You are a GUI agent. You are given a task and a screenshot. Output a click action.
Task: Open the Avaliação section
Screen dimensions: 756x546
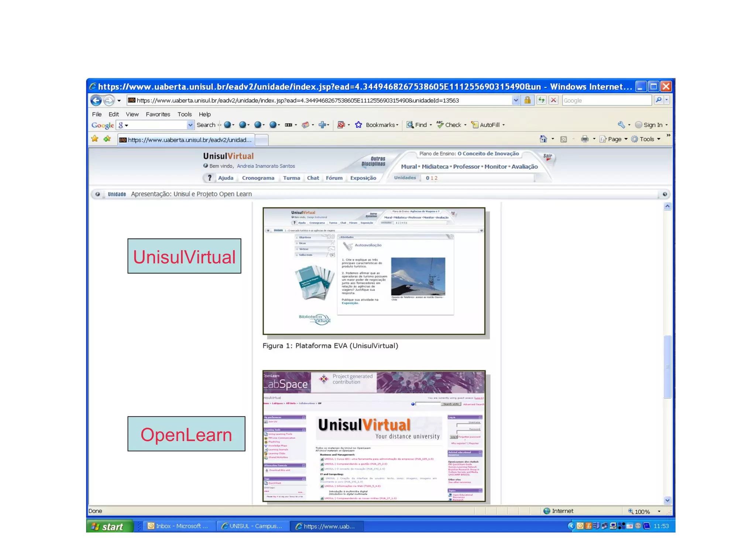pos(525,167)
